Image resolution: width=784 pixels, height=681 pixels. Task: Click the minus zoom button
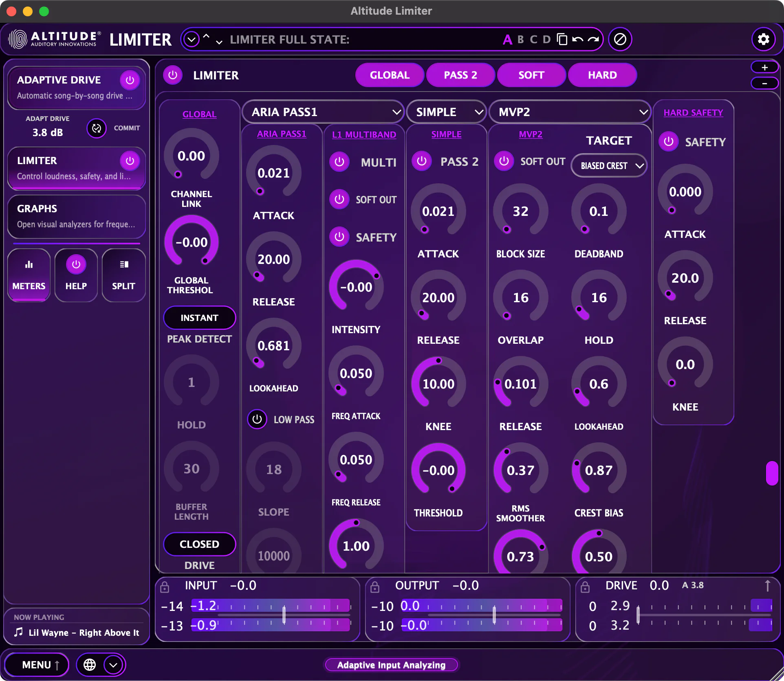point(765,83)
